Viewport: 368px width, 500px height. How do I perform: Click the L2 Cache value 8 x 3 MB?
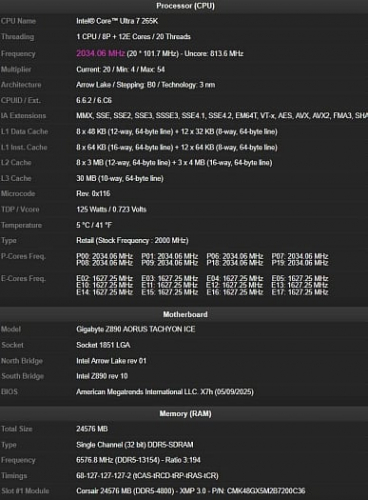(x=174, y=163)
